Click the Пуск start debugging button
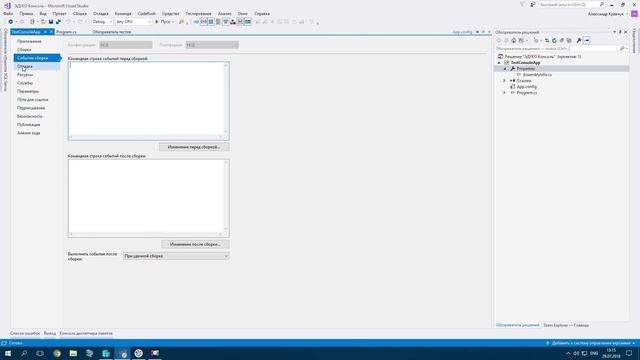 point(164,22)
